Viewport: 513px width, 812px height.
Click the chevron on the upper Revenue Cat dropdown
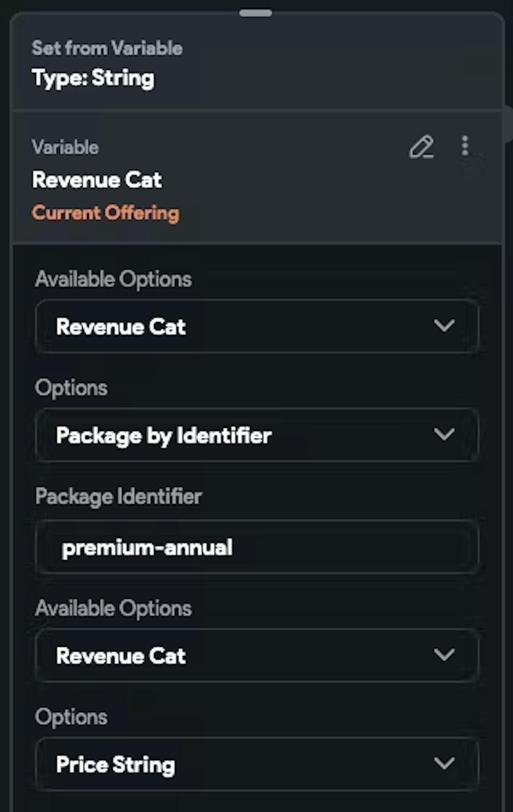click(444, 326)
